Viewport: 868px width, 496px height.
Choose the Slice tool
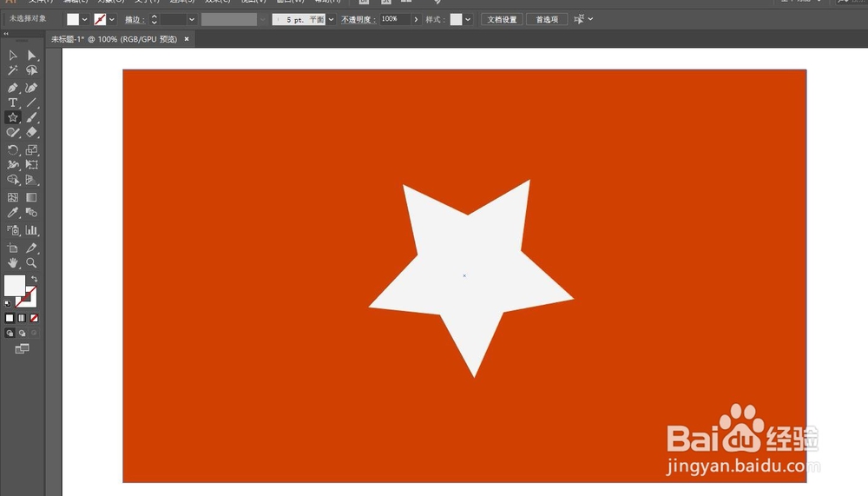[31, 248]
